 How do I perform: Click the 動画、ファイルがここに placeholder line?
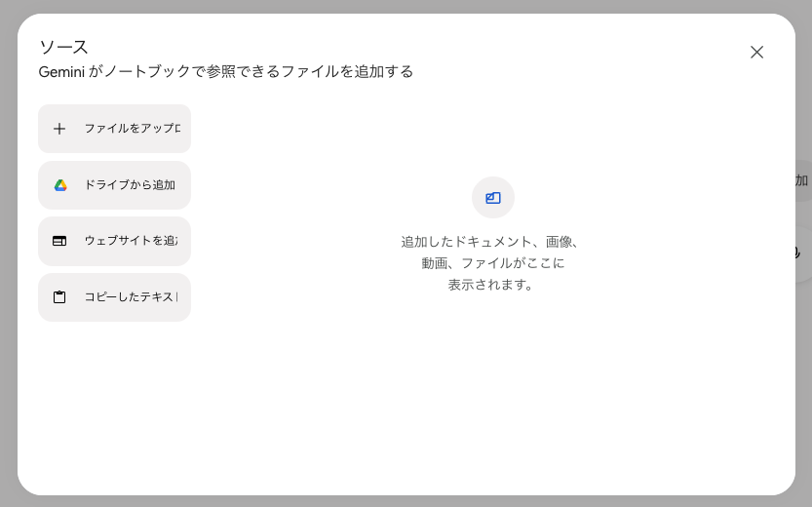pyautogui.click(x=493, y=263)
